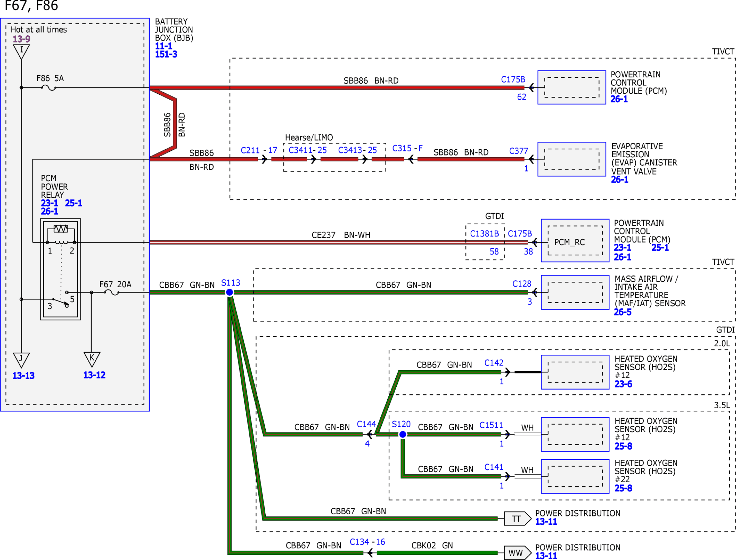736x560 pixels.
Task: Open 25-8 link under HO2S #22
Action: pos(623,488)
